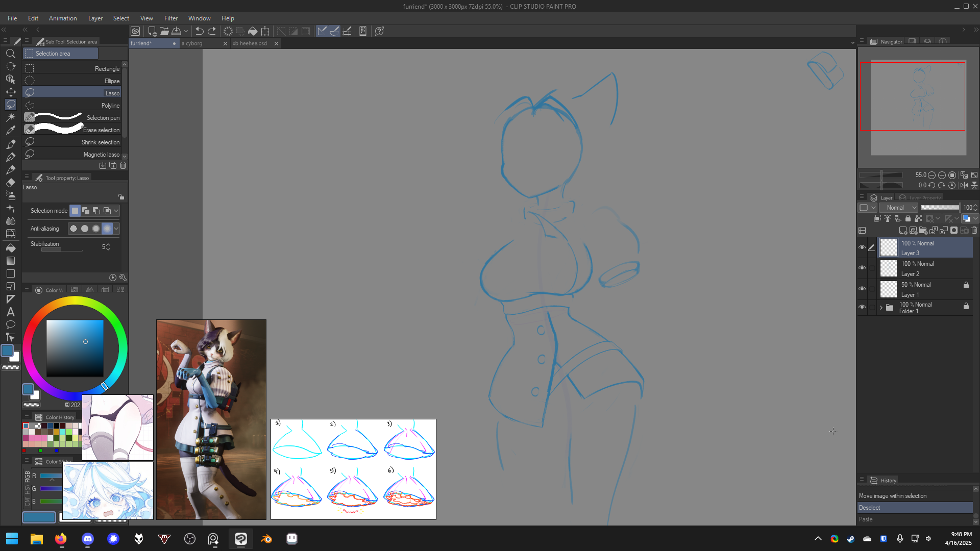980x551 pixels.
Task: Select the Text tool
Action: tap(10, 312)
